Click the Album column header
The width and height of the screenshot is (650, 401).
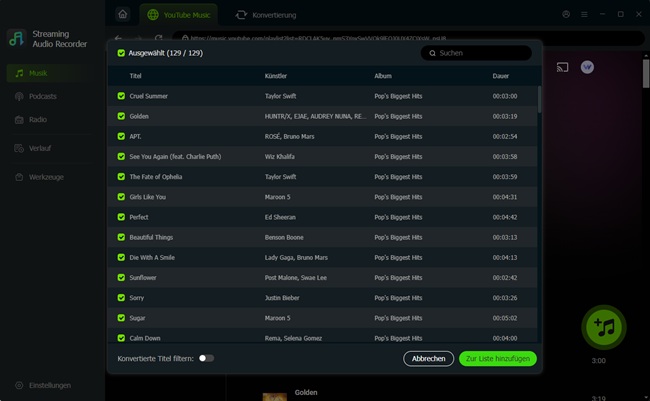pos(383,76)
